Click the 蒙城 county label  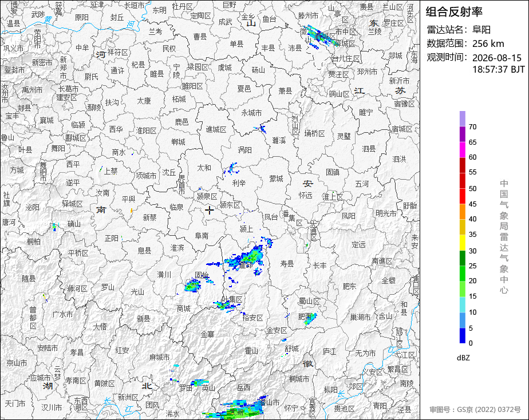click(276, 179)
